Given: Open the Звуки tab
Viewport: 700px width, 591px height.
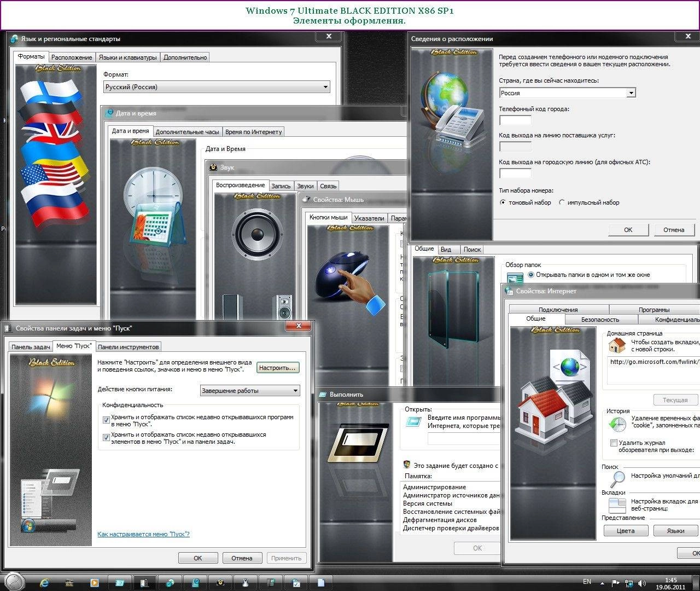Looking at the screenshot, I should [305, 186].
